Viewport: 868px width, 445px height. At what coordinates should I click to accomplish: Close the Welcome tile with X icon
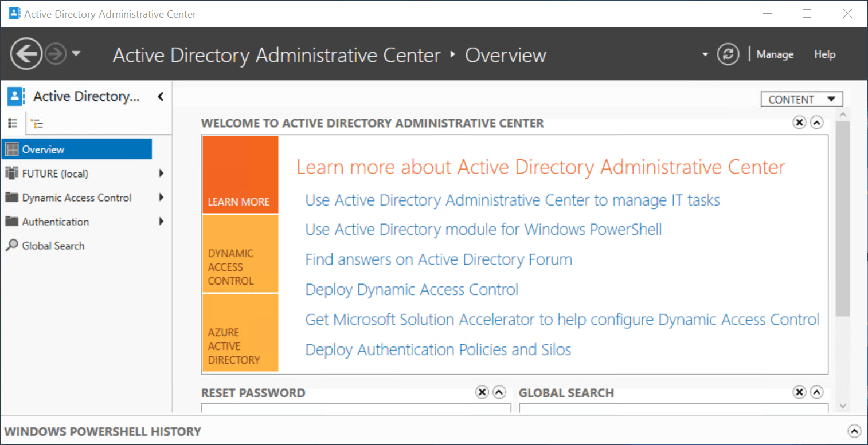[x=799, y=123]
